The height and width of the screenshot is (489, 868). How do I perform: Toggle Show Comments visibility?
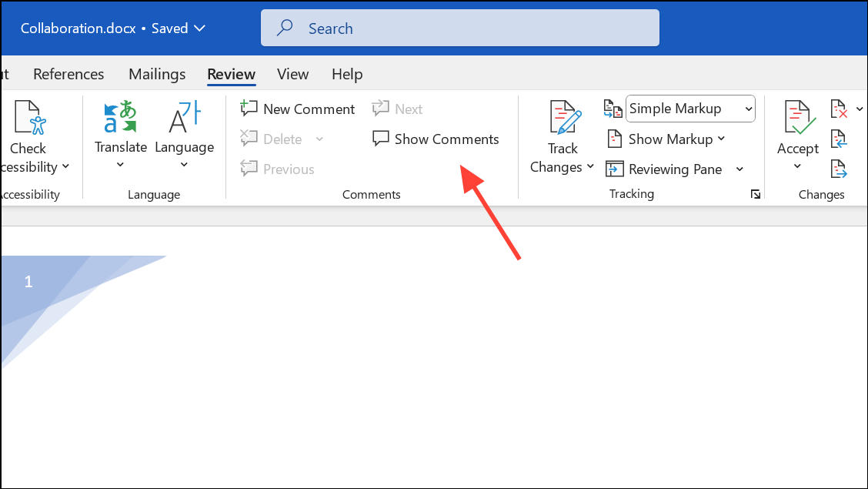[436, 139]
